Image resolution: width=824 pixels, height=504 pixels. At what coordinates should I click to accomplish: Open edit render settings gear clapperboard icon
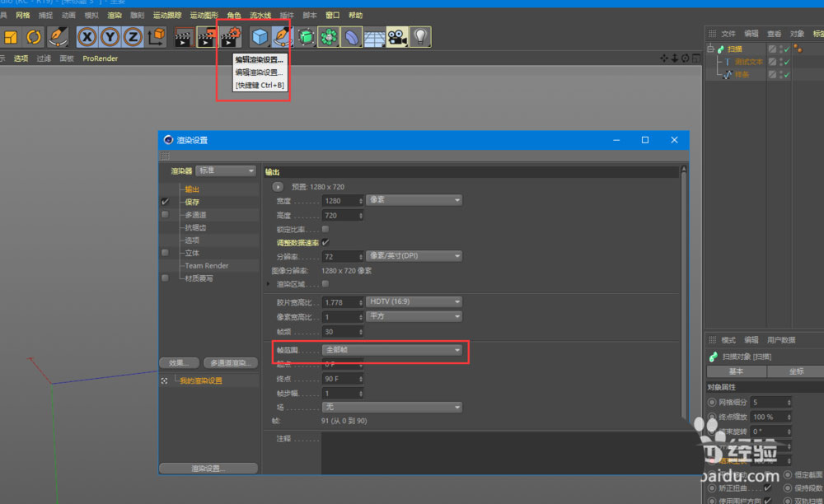click(x=230, y=37)
